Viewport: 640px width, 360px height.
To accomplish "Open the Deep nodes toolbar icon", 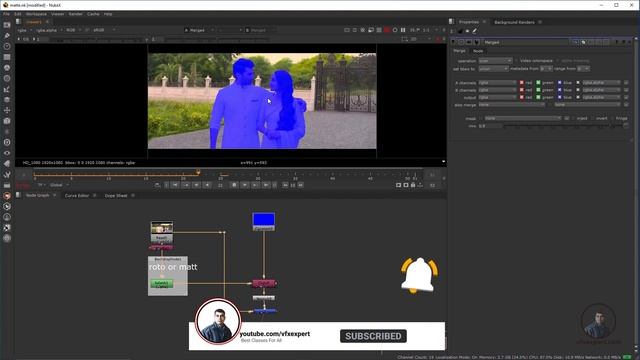I will tap(7, 142).
